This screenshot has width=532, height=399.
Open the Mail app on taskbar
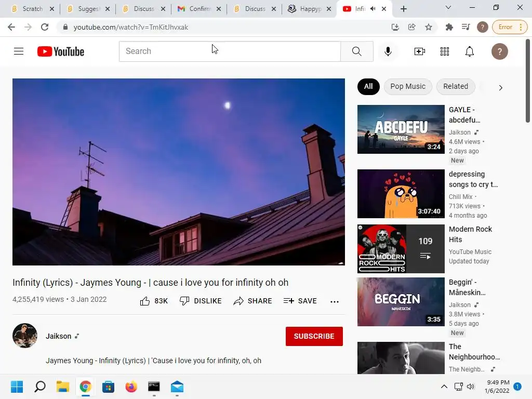point(177,387)
